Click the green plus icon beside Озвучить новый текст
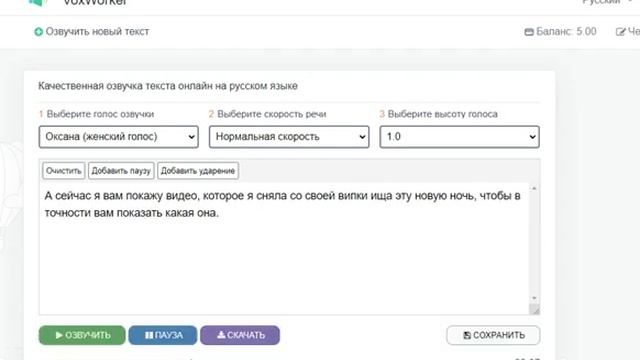Image resolution: width=640 pixels, height=360 pixels. pos(38,32)
